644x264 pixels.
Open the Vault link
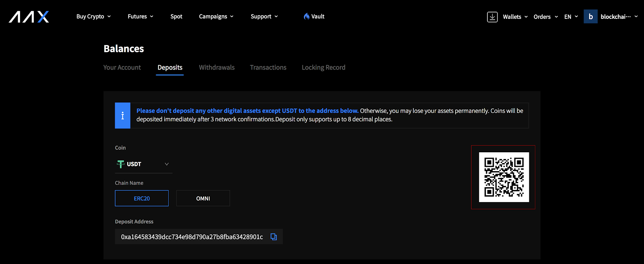[x=314, y=16]
